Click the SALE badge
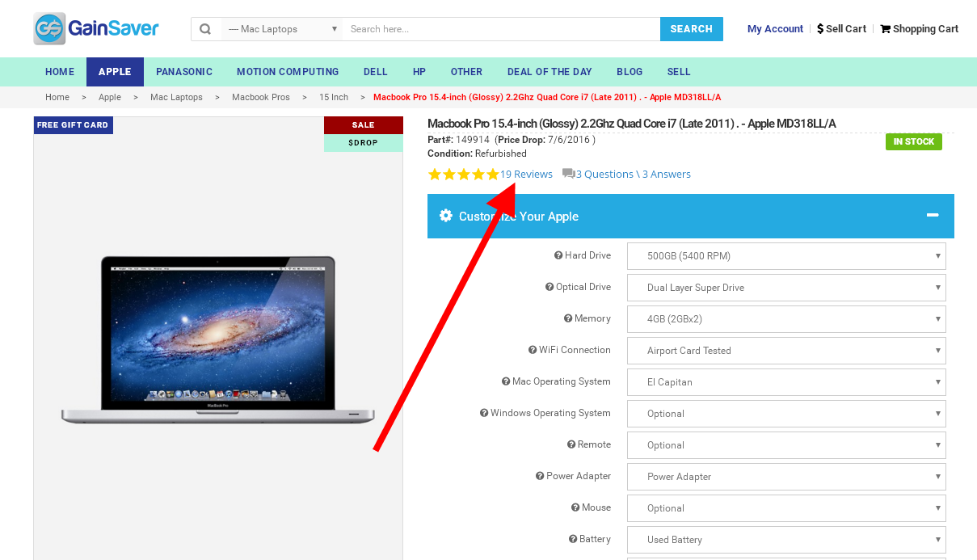The height and width of the screenshot is (560, 977). [364, 125]
